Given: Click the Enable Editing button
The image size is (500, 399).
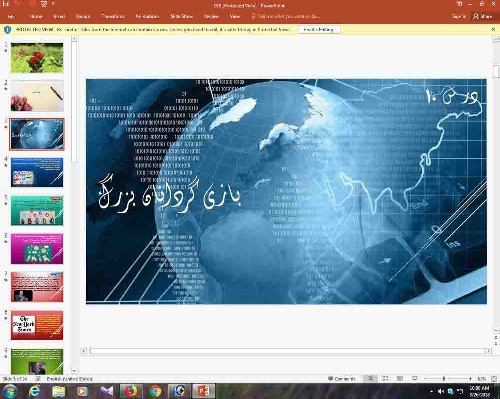Looking at the screenshot, I should [319, 30].
